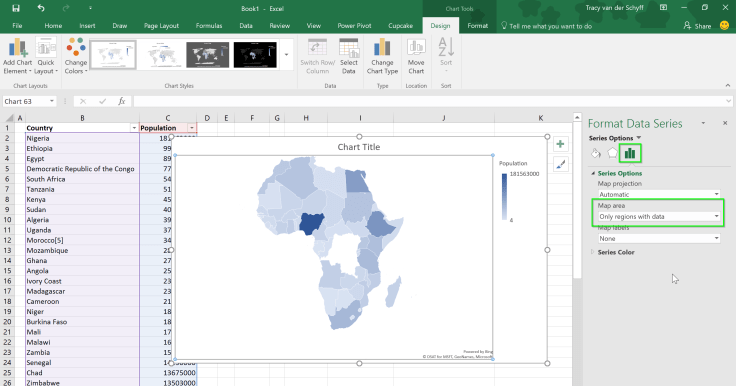Click the vertical sheet scrollbar
Image resolution: width=736 pixels, height=386 pixels.
tap(577, 202)
